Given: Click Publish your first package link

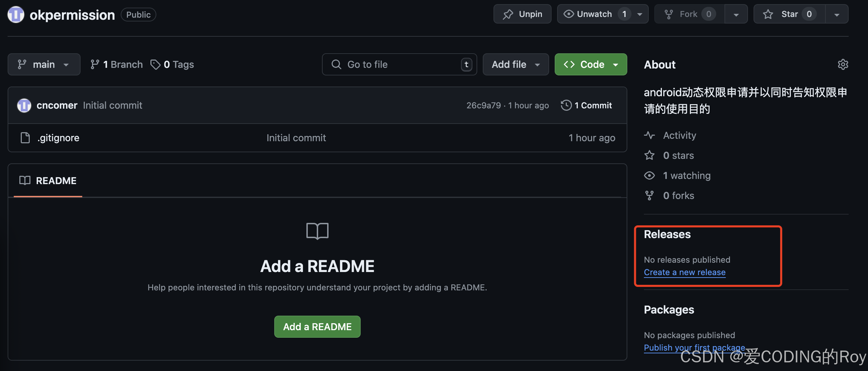Looking at the screenshot, I should pyautogui.click(x=694, y=347).
